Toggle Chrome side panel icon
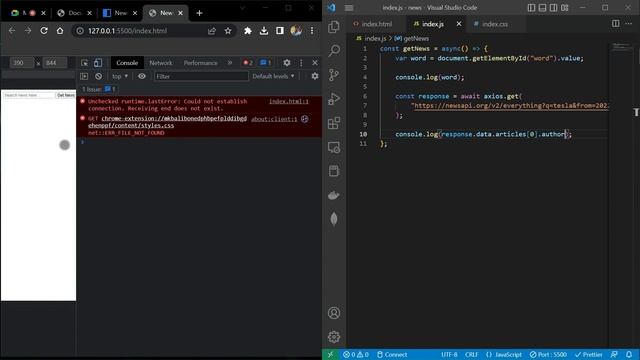640x360 pixels. 280,31
